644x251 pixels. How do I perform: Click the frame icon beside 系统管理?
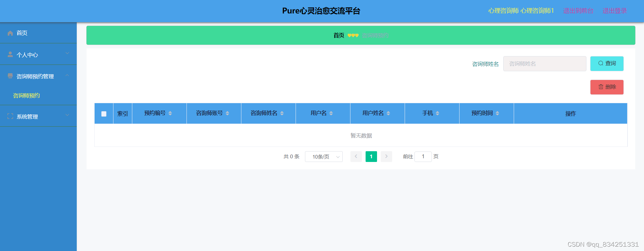click(x=10, y=116)
